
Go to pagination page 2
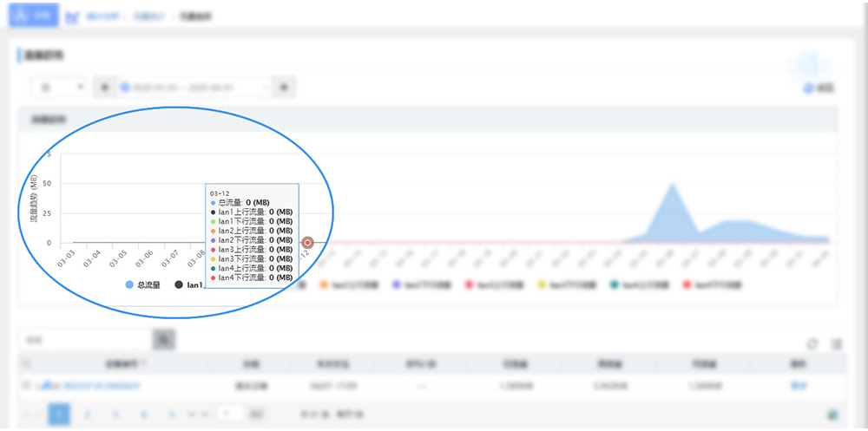click(87, 415)
